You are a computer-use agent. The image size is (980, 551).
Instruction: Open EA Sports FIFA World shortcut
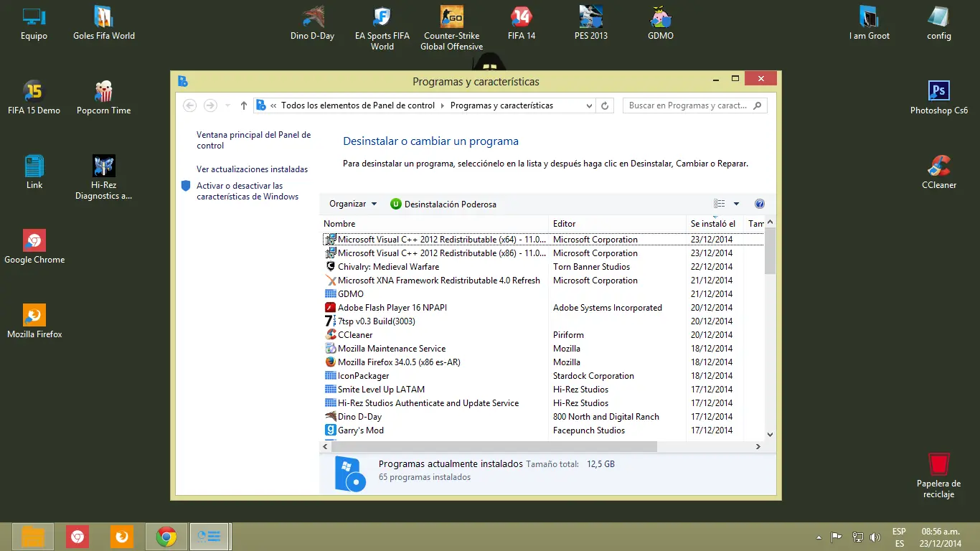(x=382, y=28)
